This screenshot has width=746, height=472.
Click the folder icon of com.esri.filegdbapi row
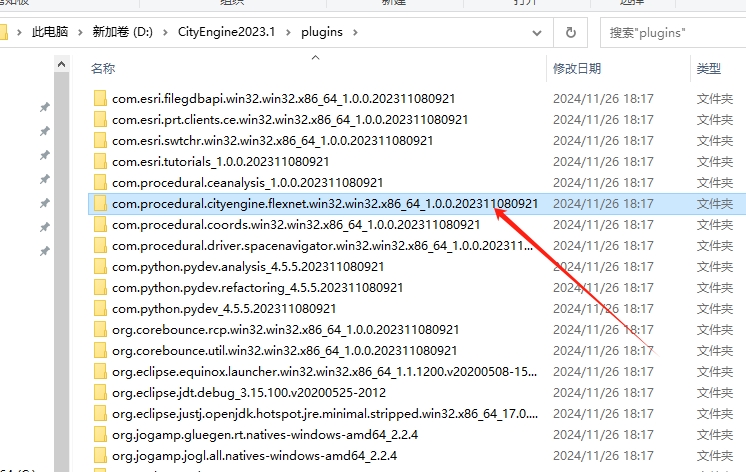[x=100, y=98]
